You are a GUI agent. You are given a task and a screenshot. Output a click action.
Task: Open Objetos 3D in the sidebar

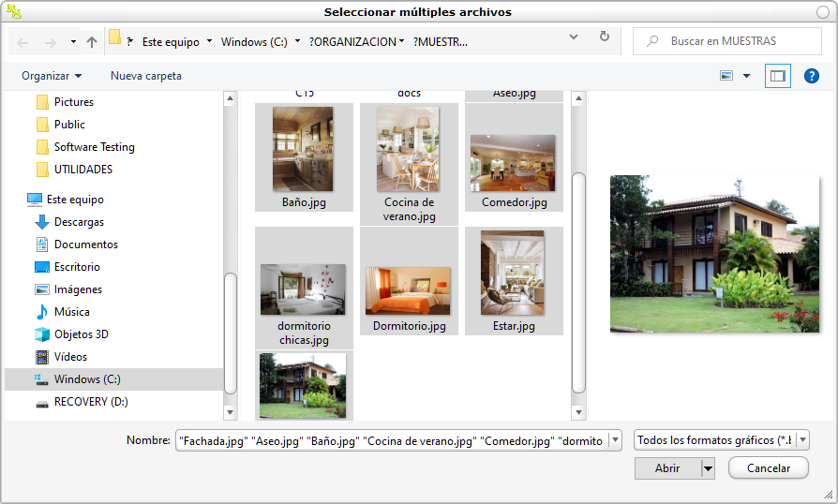pyautogui.click(x=81, y=334)
